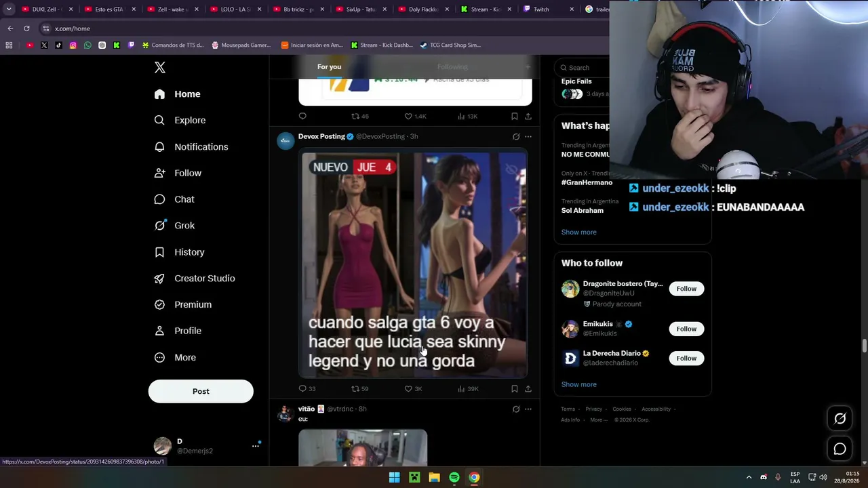This screenshot has height=488, width=868.
Task: Open History in the sidebar
Action: tap(179, 252)
